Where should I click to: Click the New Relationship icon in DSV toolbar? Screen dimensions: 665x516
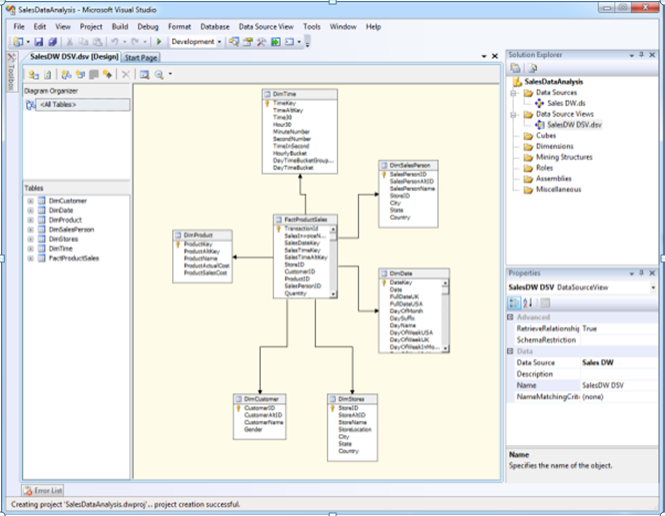[108, 75]
